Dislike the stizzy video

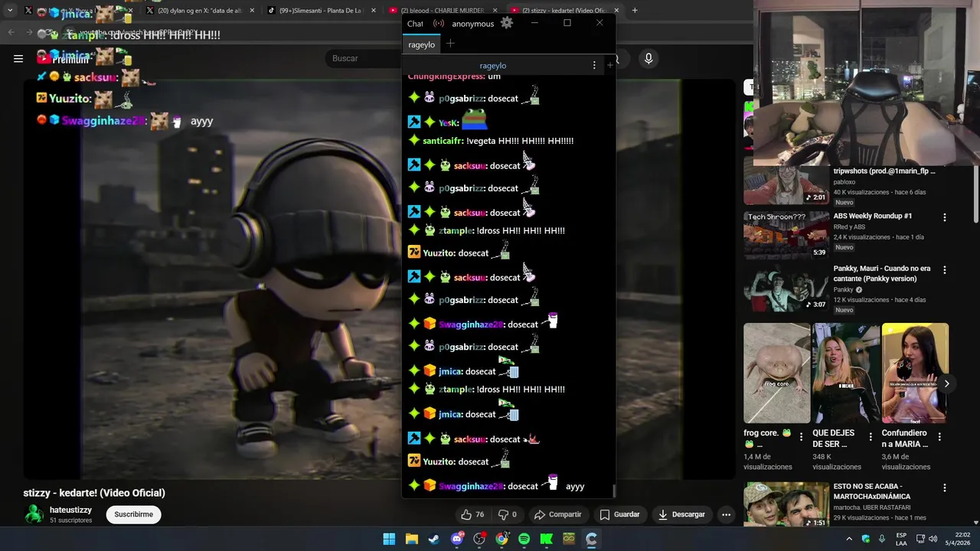tap(508, 514)
